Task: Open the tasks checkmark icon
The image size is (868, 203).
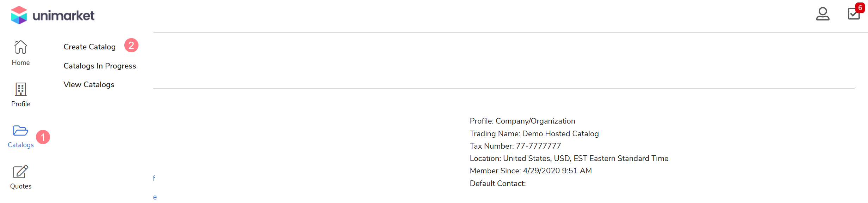Action: tap(853, 14)
